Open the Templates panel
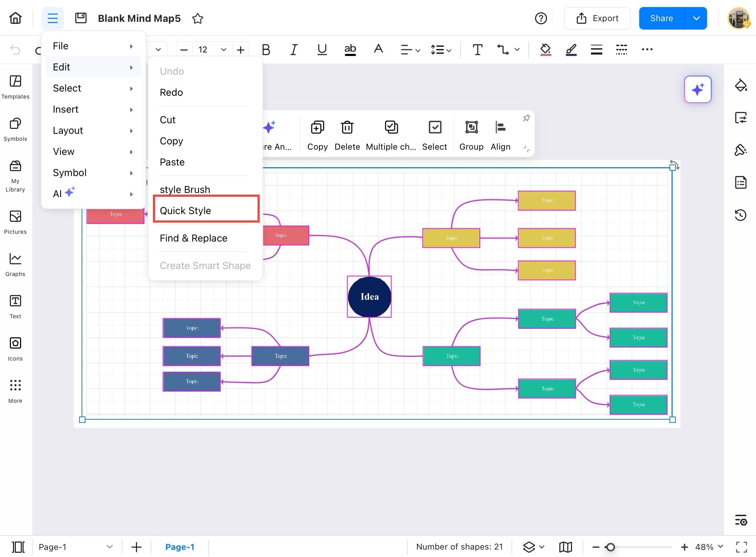This screenshot has width=756, height=557. click(15, 87)
